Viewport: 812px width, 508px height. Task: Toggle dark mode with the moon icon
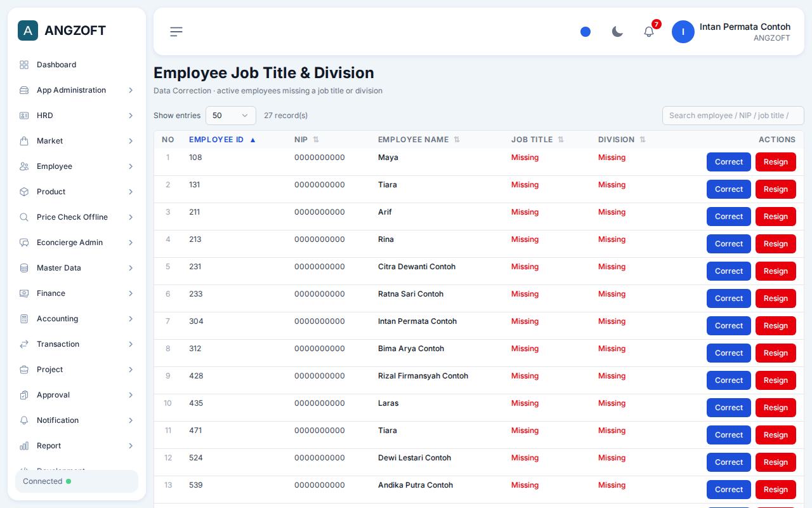pyautogui.click(x=617, y=32)
